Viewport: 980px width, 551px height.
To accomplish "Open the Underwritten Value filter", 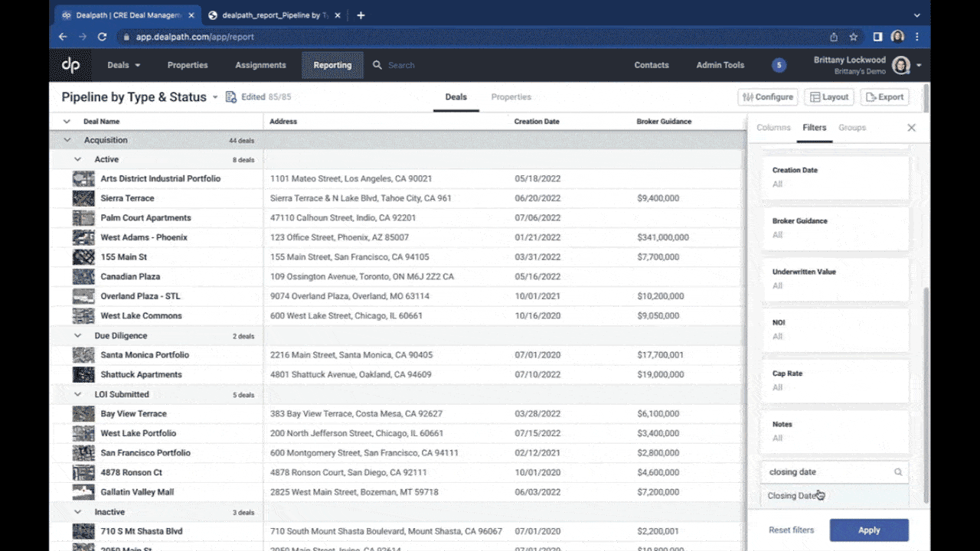I will click(x=835, y=279).
